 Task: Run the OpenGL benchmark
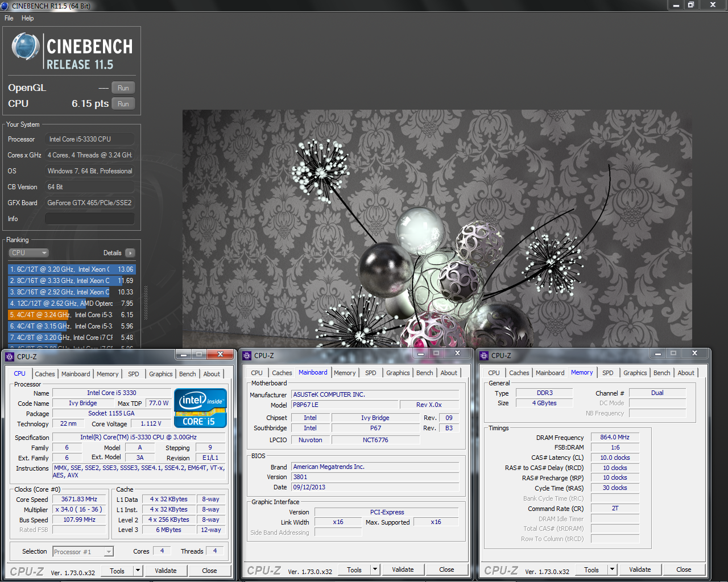coord(123,88)
